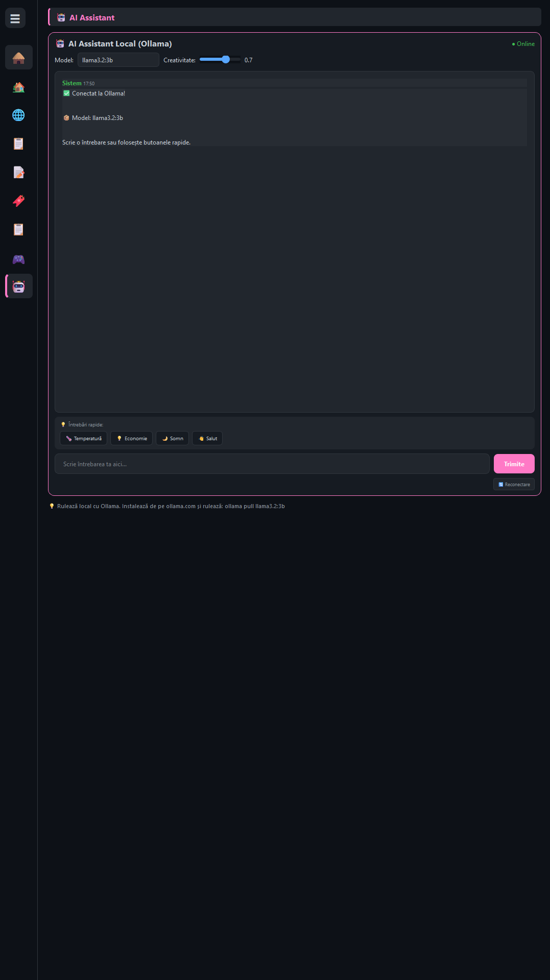Open the hamburger menu icon
This screenshot has height=980, width=550.
15,18
